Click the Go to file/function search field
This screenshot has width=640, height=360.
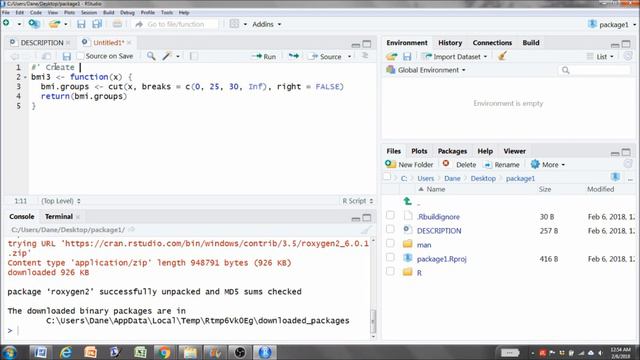point(176,24)
